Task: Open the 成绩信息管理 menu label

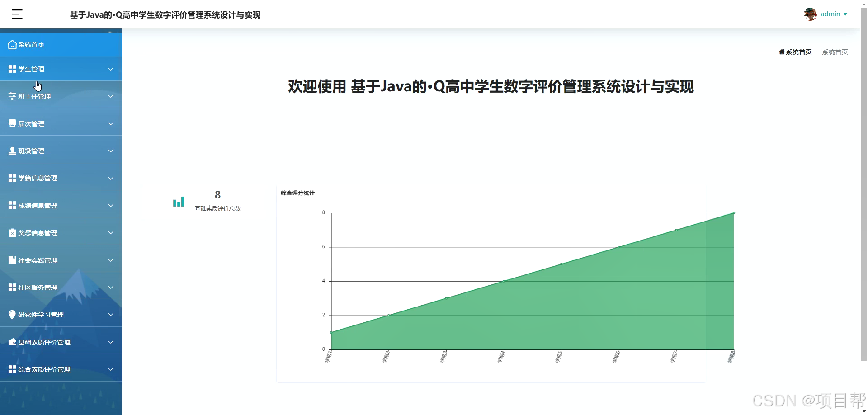Action: pos(38,206)
